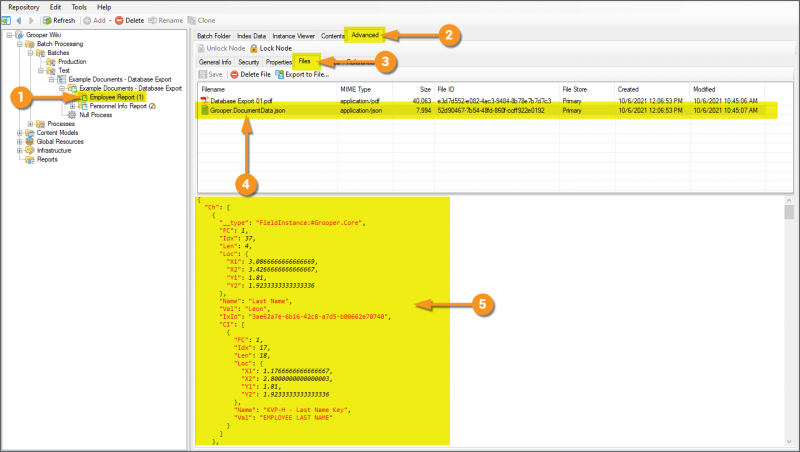
Task: Switch to the Security tab
Action: (248, 62)
